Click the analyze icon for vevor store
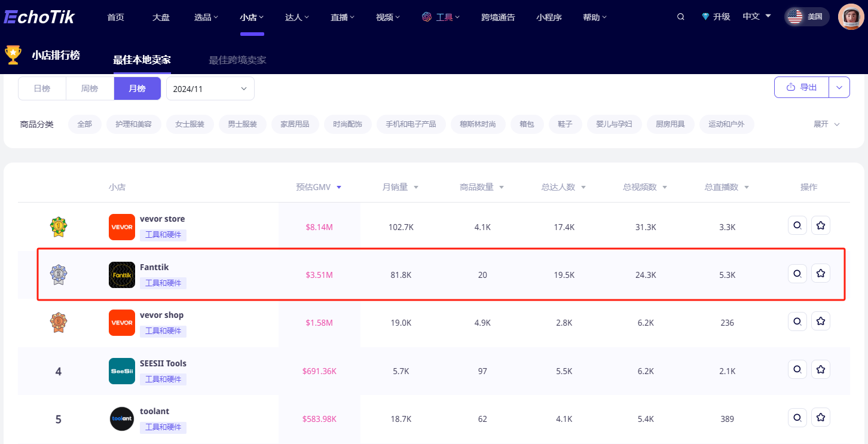The width and height of the screenshot is (868, 444). pyautogui.click(x=797, y=225)
